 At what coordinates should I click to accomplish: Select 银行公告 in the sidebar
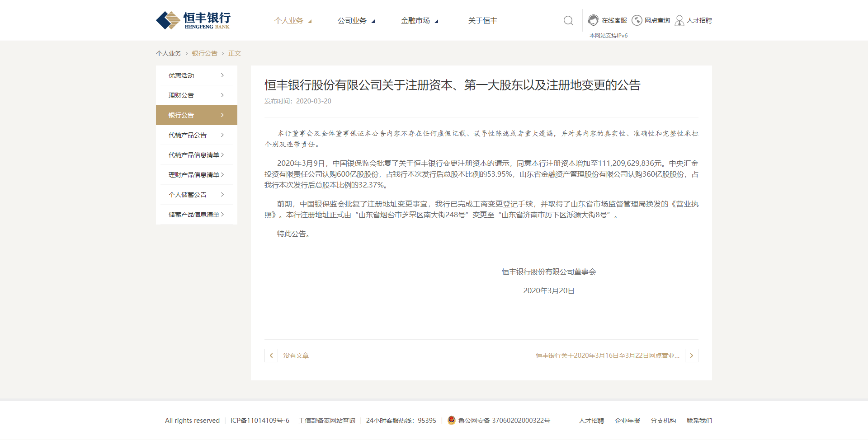pos(197,115)
